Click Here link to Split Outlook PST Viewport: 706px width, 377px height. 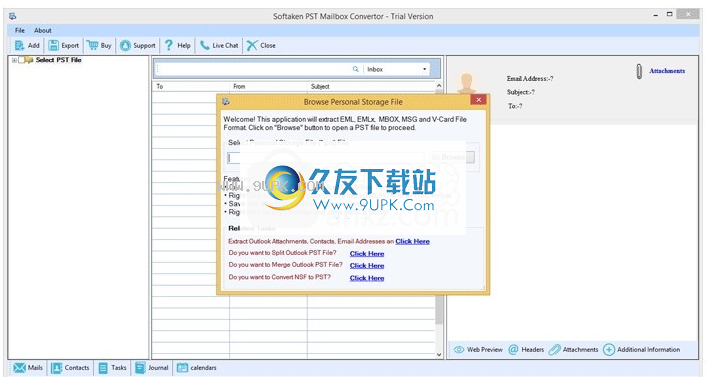coord(367,254)
